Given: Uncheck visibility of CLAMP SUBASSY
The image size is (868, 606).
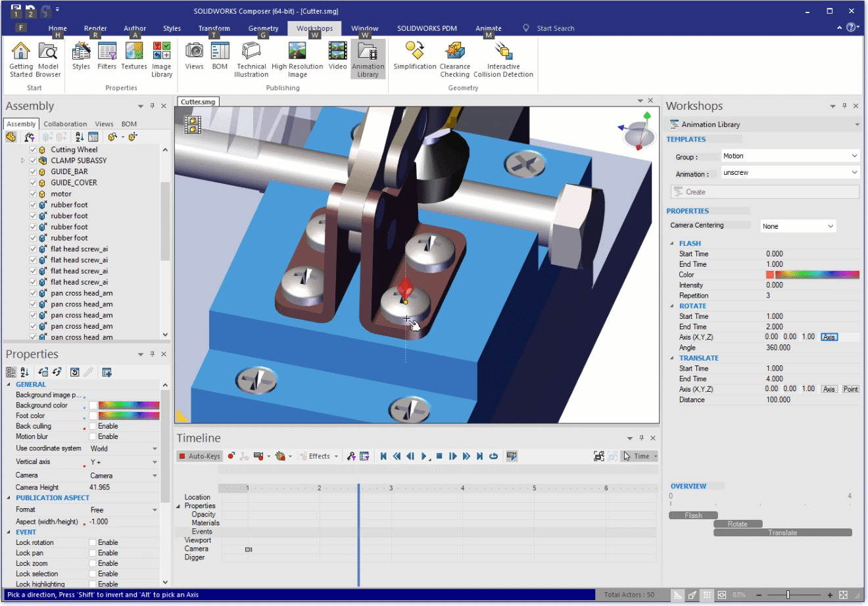Looking at the screenshot, I should [33, 160].
